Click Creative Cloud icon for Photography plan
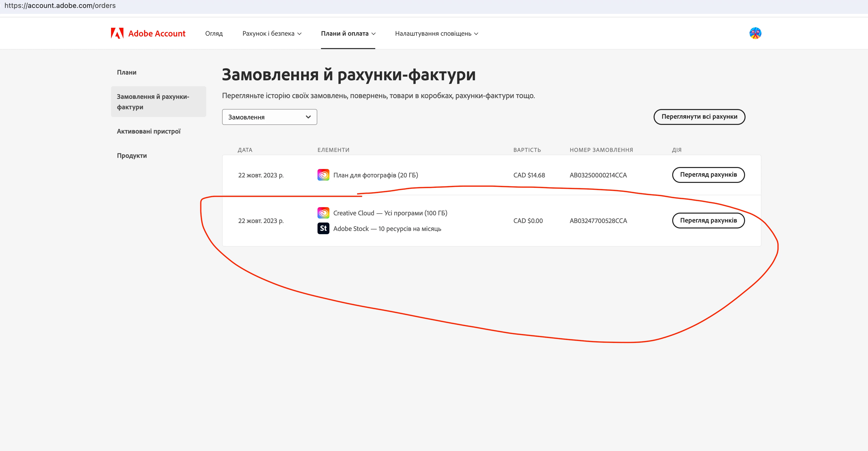The width and height of the screenshot is (868, 451). [x=323, y=175]
